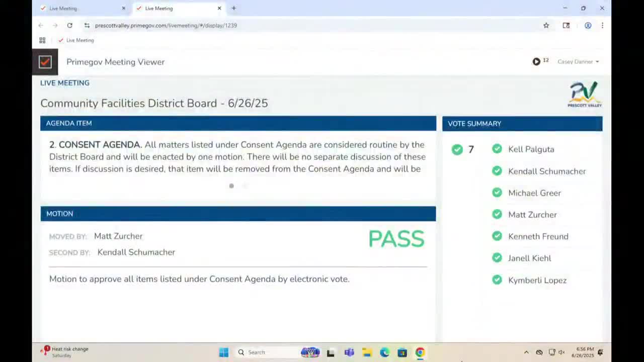
Task: Click the VOTE SUMMARY panel header
Action: click(x=522, y=124)
